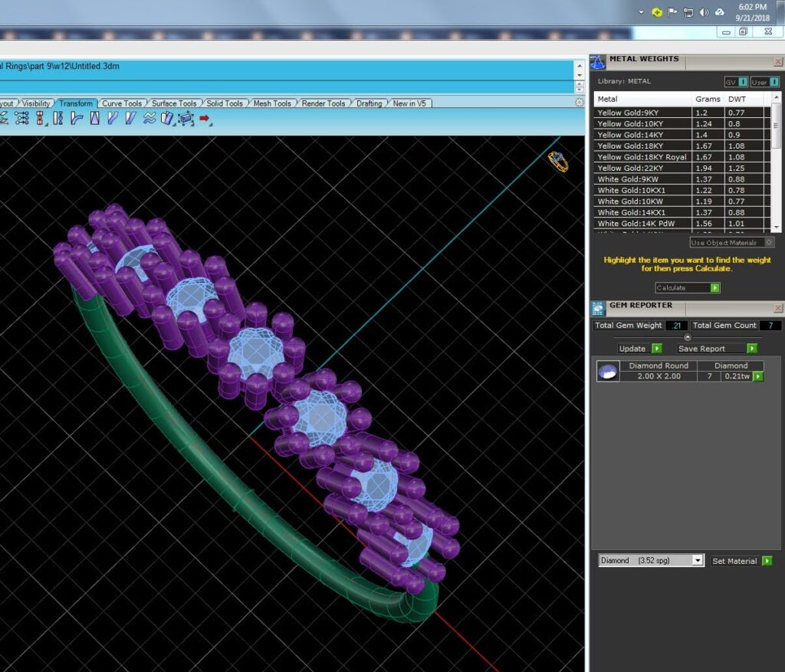
Task: Click the Metal Weights panel scale icon
Action: click(598, 62)
